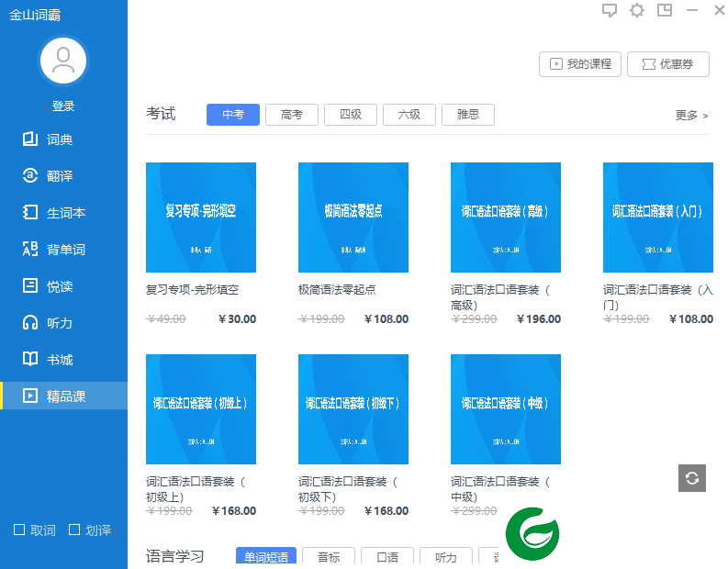Screen dimensions: 728x569
Task: Click the 优惠券 coupon button
Action: coord(668,64)
